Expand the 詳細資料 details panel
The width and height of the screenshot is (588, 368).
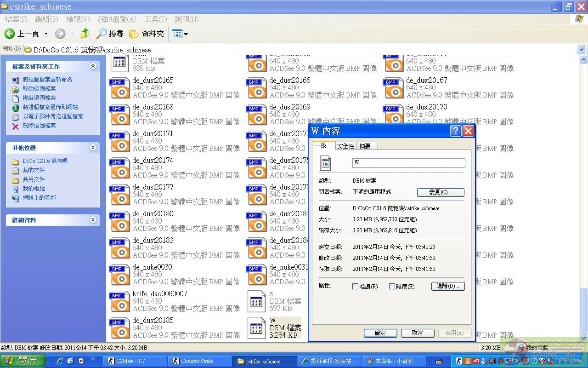[93, 220]
